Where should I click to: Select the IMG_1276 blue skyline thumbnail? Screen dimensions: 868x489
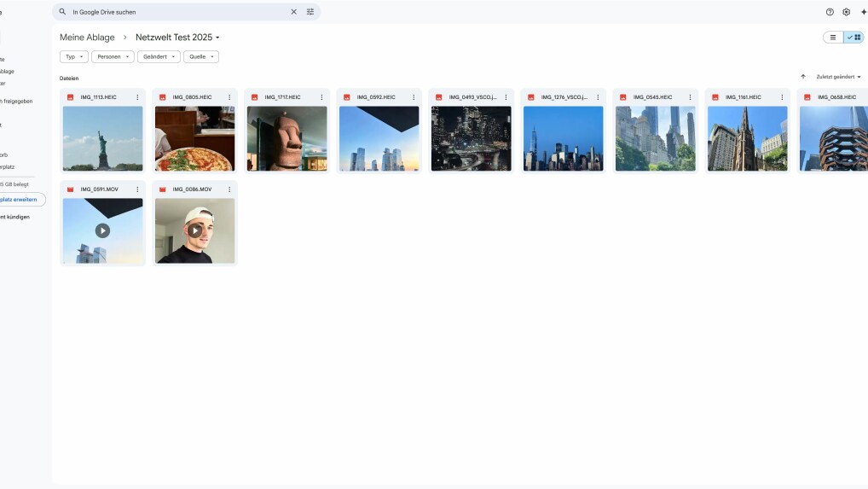click(x=564, y=138)
